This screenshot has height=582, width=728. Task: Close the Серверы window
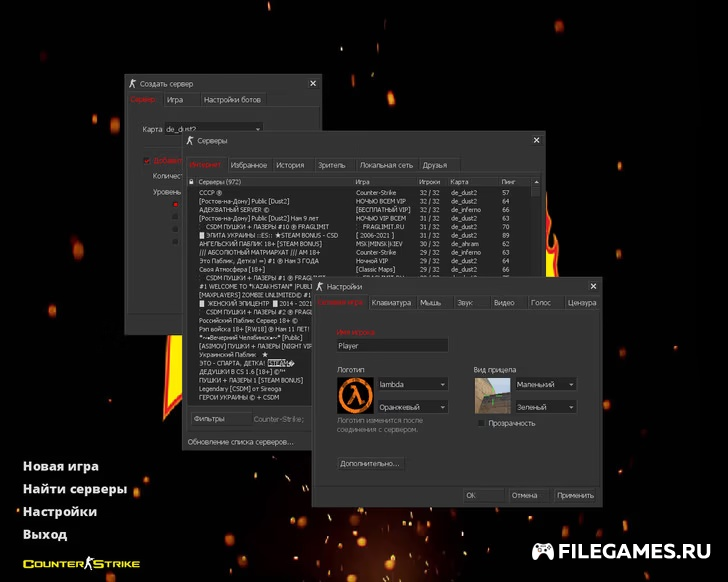[x=536, y=140]
